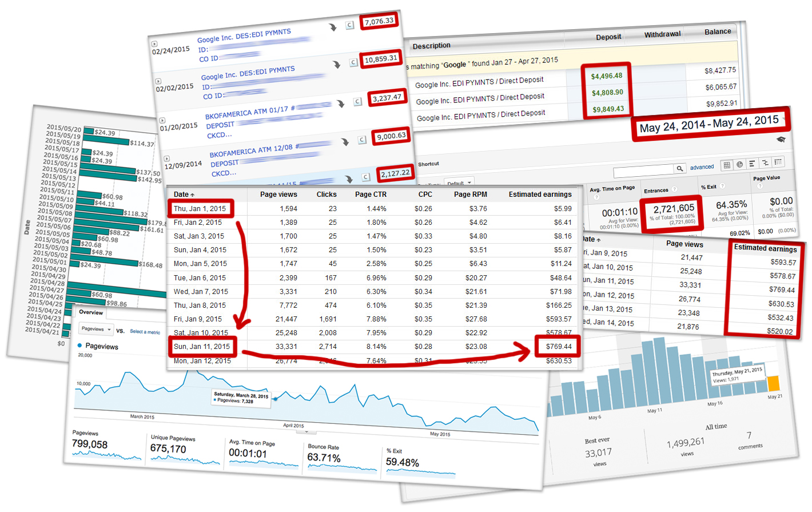Click the Deposit column header in bank statement

(x=608, y=37)
